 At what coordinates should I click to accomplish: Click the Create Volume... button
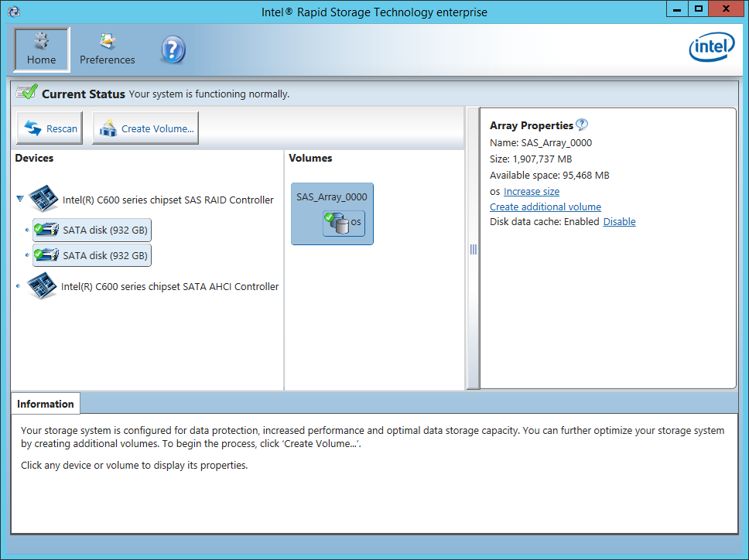[145, 128]
